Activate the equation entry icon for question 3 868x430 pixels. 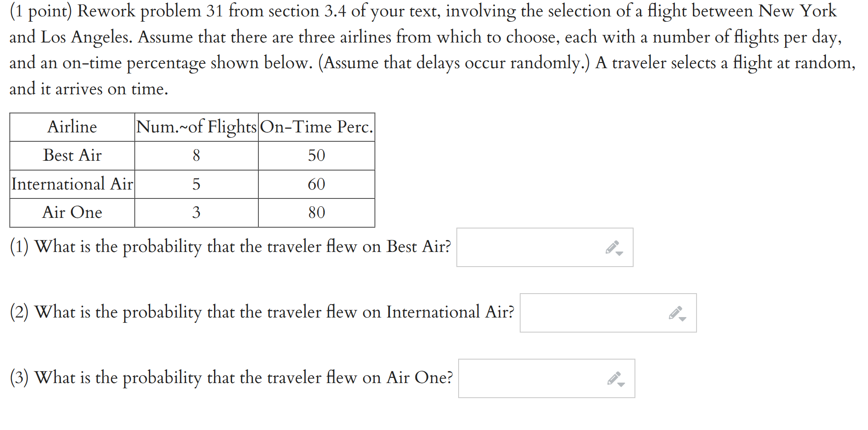614,378
